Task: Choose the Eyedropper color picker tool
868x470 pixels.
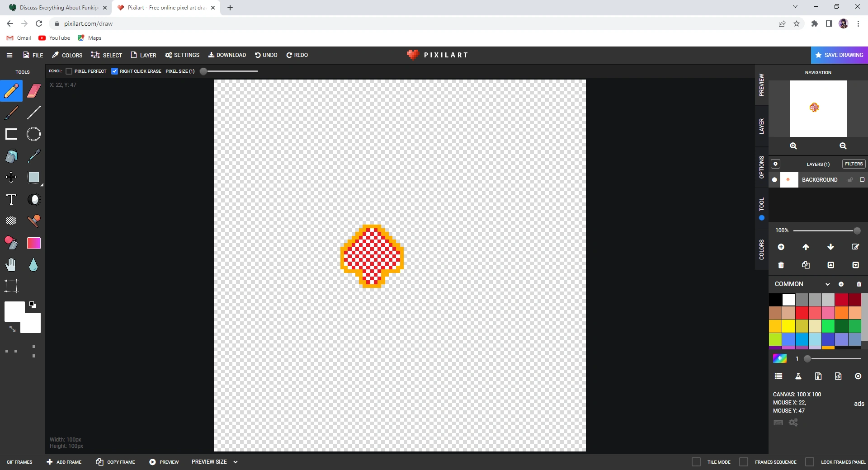Action: 34,156
